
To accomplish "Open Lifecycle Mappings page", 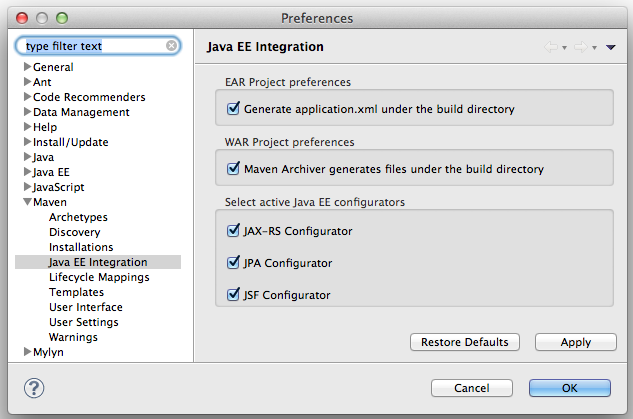I will 99,277.
